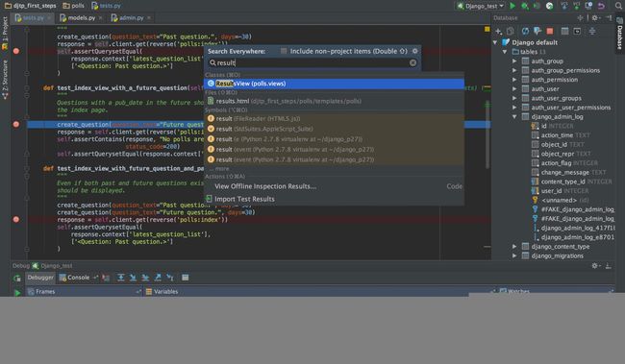Expand the django_content_type table
This screenshot has height=364, width=625.
click(514, 247)
